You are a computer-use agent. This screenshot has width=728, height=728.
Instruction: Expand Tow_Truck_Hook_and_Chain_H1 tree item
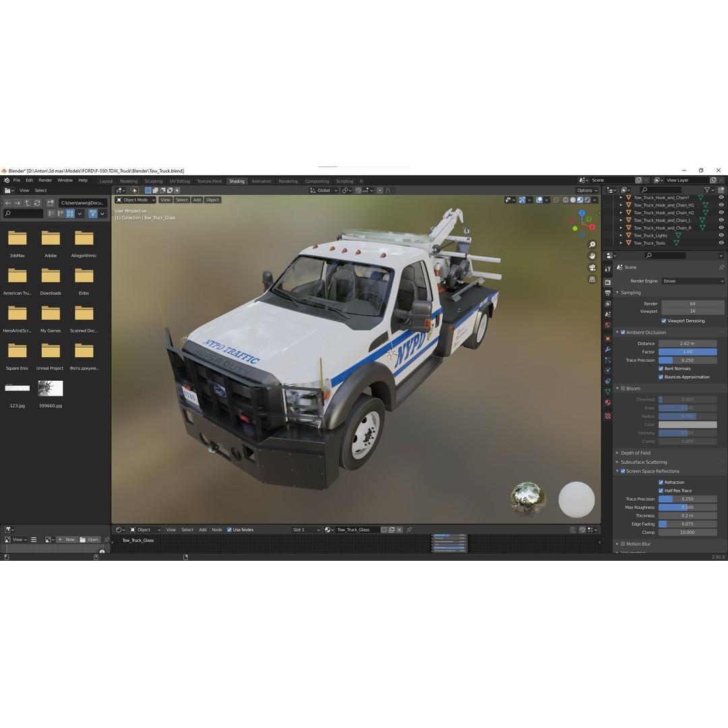point(621,205)
